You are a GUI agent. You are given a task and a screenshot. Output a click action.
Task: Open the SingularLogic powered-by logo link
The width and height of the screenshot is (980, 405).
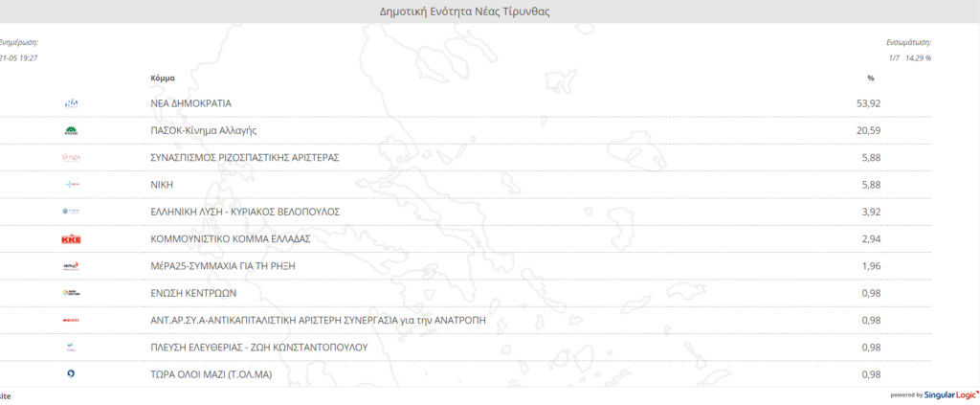pyautogui.click(x=935, y=395)
